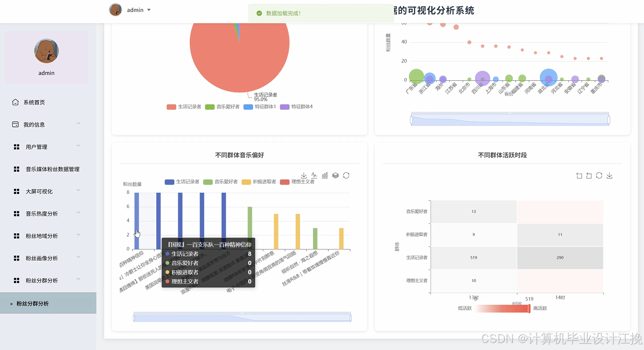Viewport: 644px width, 350px height.
Task: Expand the 粉丝地域分析 menu chevron
Action: click(78, 235)
